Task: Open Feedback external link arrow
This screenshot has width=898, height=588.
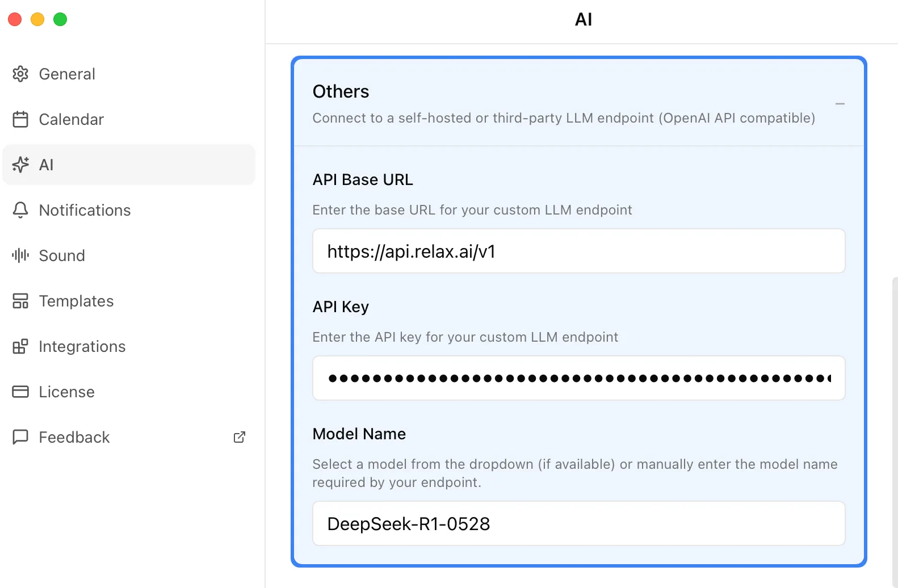Action: click(240, 437)
